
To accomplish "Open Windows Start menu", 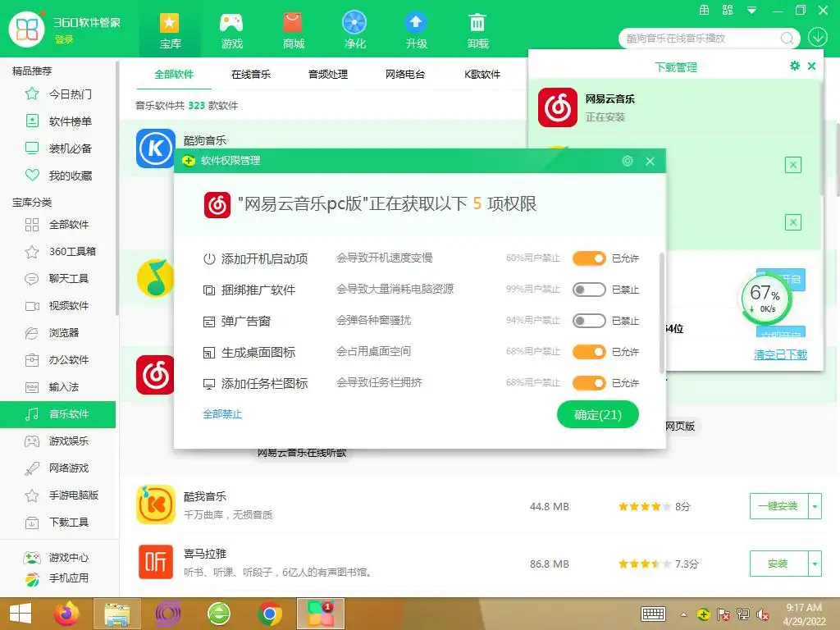I will click(21, 614).
